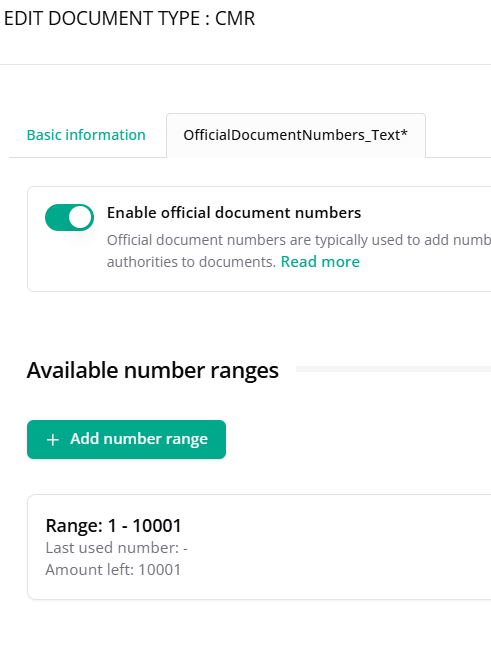Click the Available number ranges heading
The height and width of the screenshot is (665, 491).
[x=153, y=370]
